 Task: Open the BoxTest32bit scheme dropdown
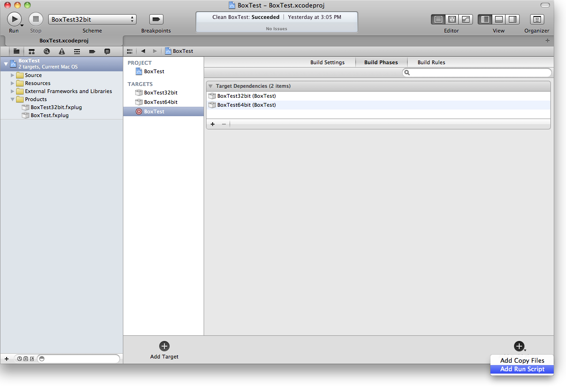tap(92, 19)
